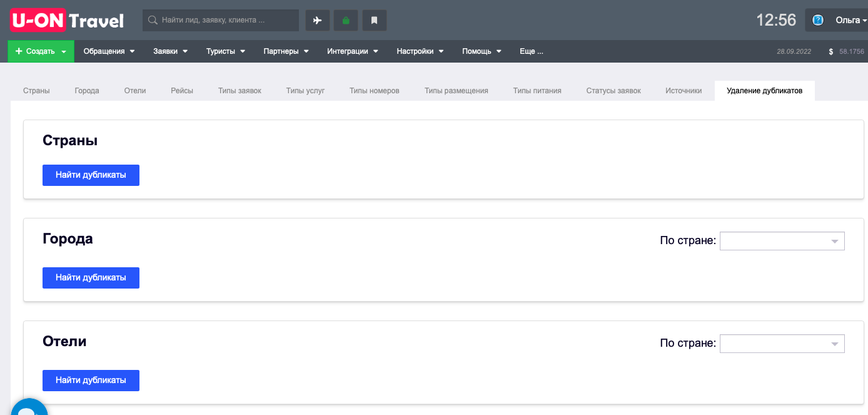The width and height of the screenshot is (868, 415).
Task: Click the Отели section heading
Action: (64, 341)
